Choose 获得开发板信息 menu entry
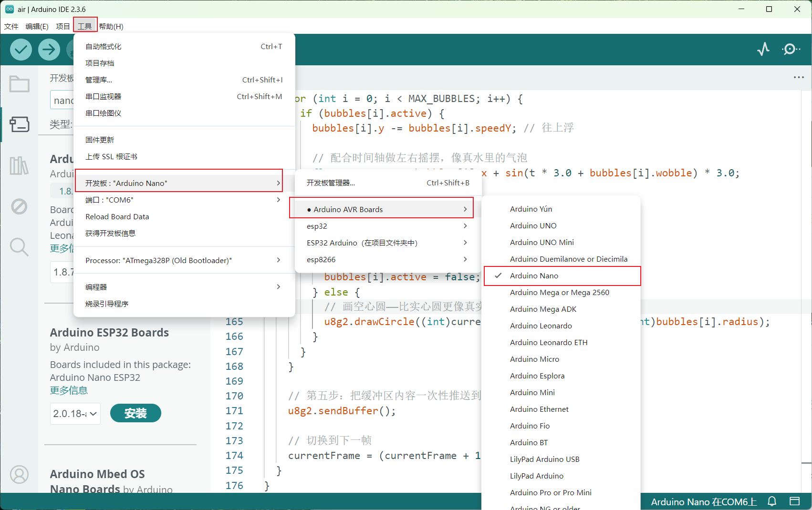Viewport: 812px width, 510px height. pyautogui.click(x=184, y=233)
